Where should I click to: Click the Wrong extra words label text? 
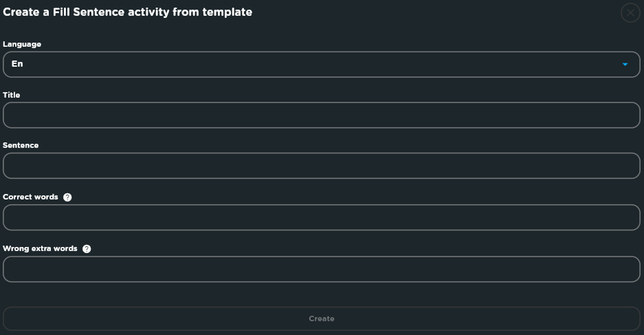pos(40,249)
